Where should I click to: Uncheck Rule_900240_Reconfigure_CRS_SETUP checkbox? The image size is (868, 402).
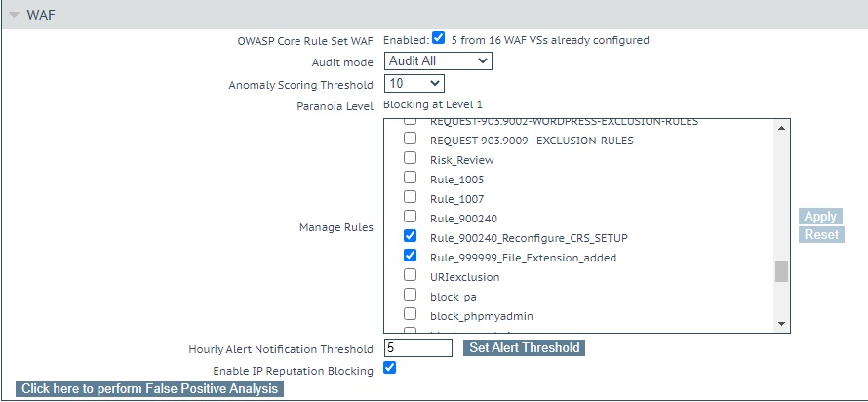(x=410, y=236)
